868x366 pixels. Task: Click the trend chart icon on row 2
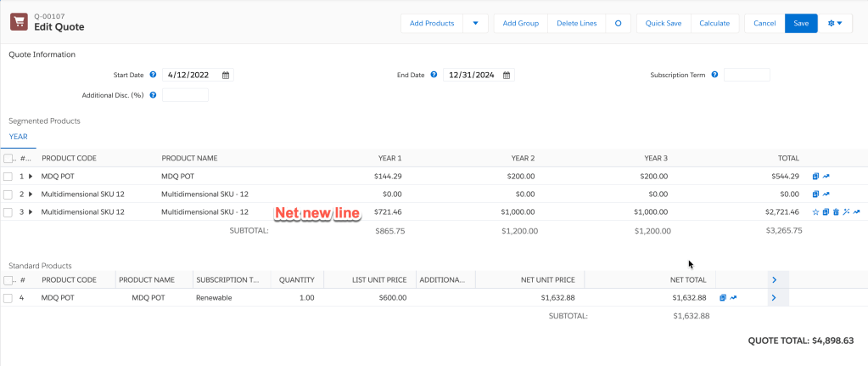click(x=826, y=194)
